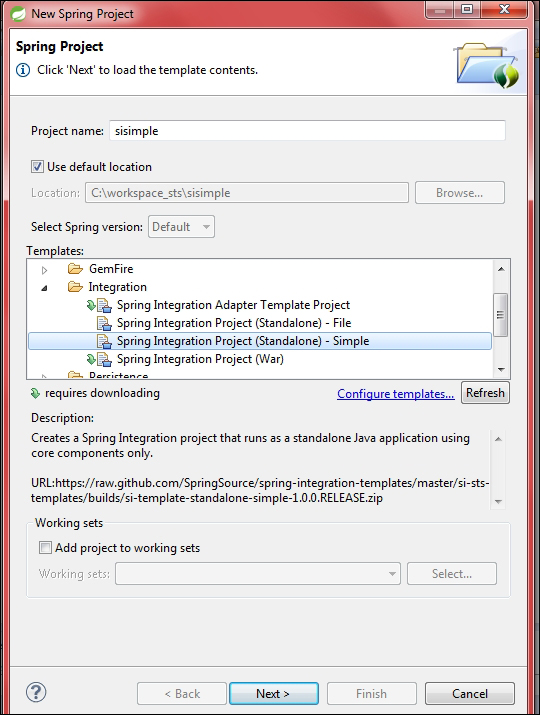Click the disabled < Back button
The image size is (540, 715).
coord(182,694)
